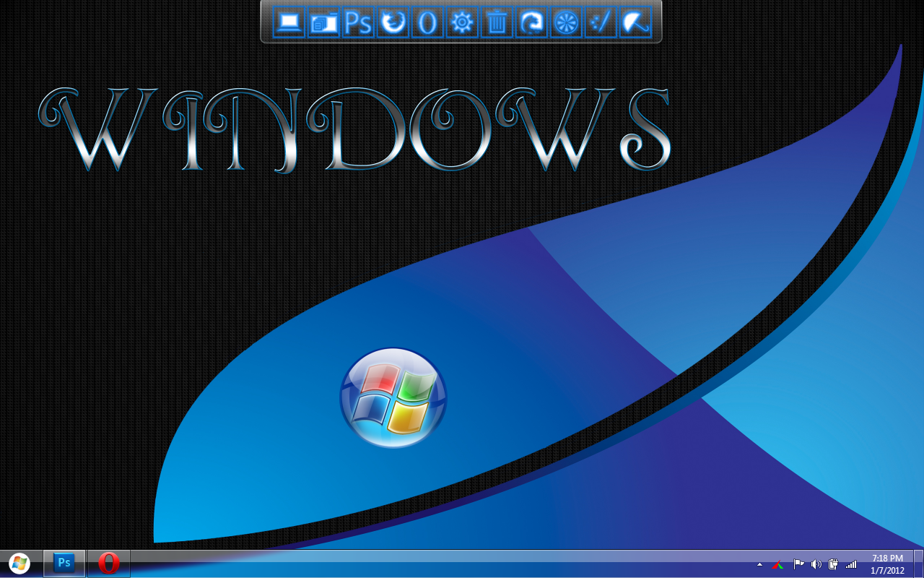This screenshot has width=924, height=578.
Task: Launch Photoshop from the top dock
Action: [359, 22]
